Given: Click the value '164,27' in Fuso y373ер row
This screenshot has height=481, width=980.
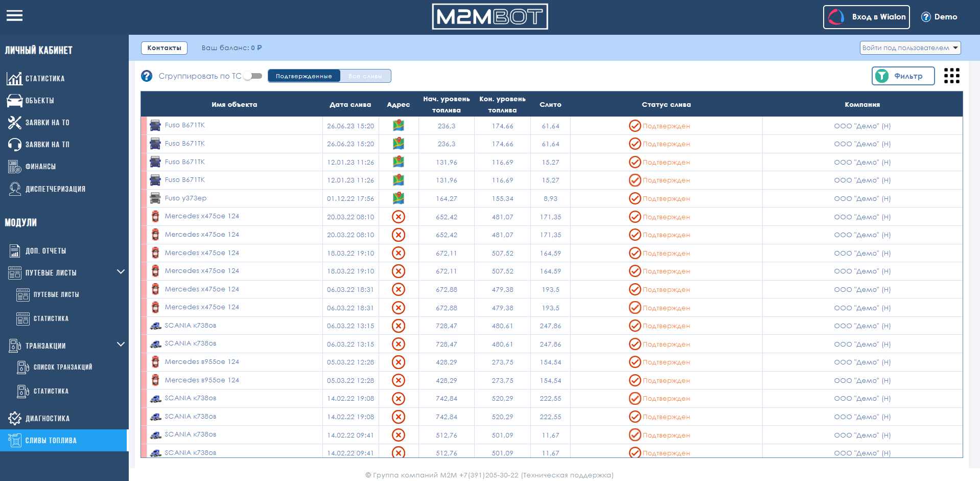Looking at the screenshot, I should tap(447, 198).
